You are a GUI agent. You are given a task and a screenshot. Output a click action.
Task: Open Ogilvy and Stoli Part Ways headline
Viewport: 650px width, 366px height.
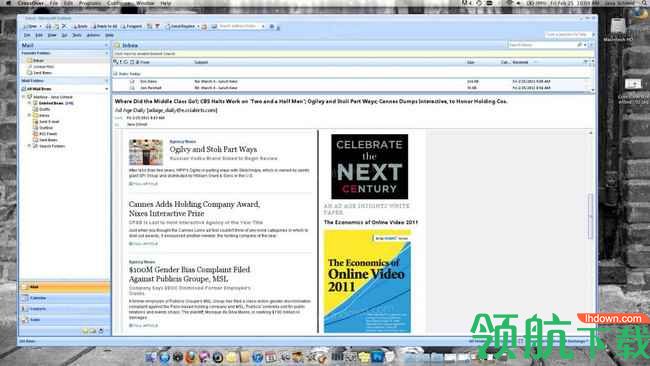pos(213,149)
